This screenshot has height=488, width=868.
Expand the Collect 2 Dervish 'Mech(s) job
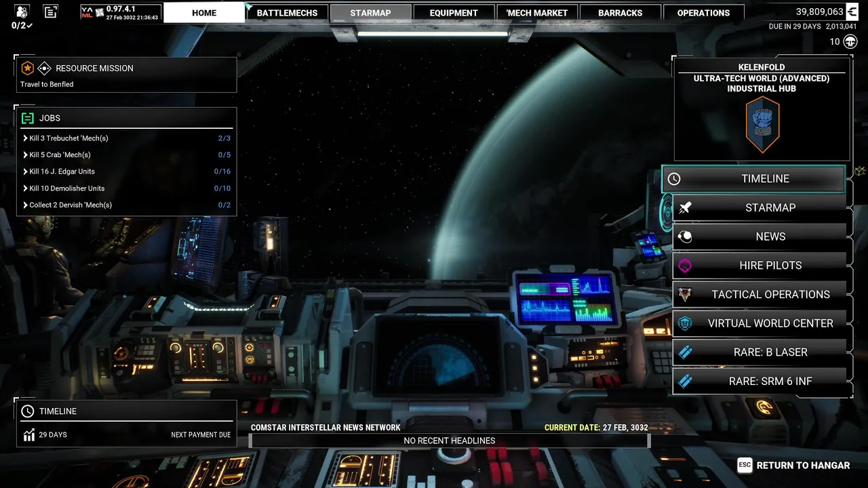click(x=126, y=205)
